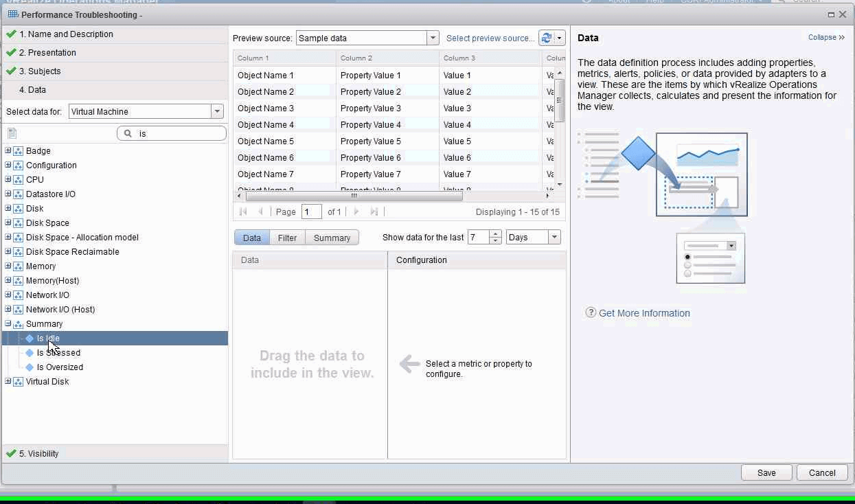855x504 pixels.
Task: Click the preview table horizontal scrollbar
Action: [354, 196]
